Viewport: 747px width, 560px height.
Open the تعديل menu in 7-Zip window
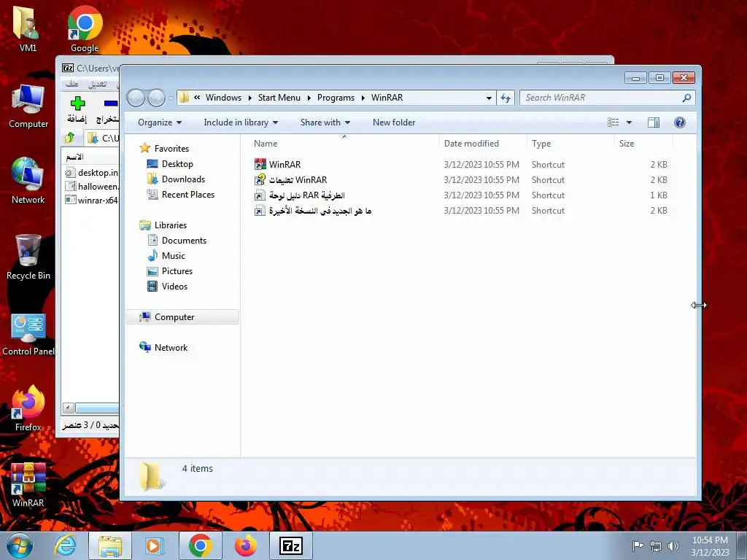[98, 84]
